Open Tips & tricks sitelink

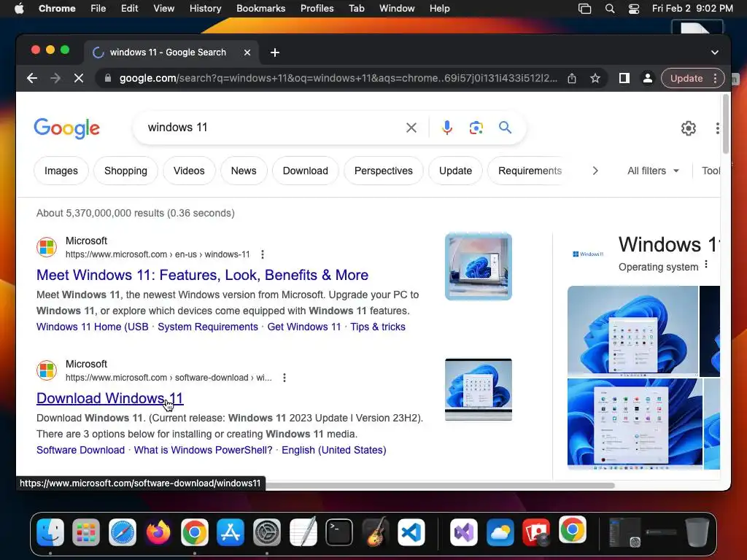[378, 327]
